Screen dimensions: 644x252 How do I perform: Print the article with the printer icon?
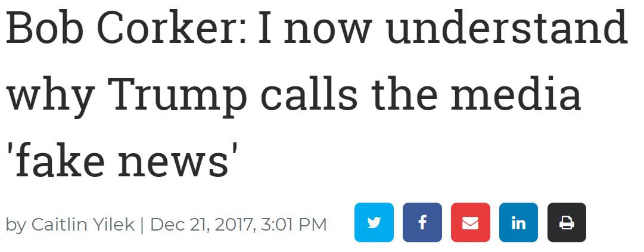[x=567, y=222]
